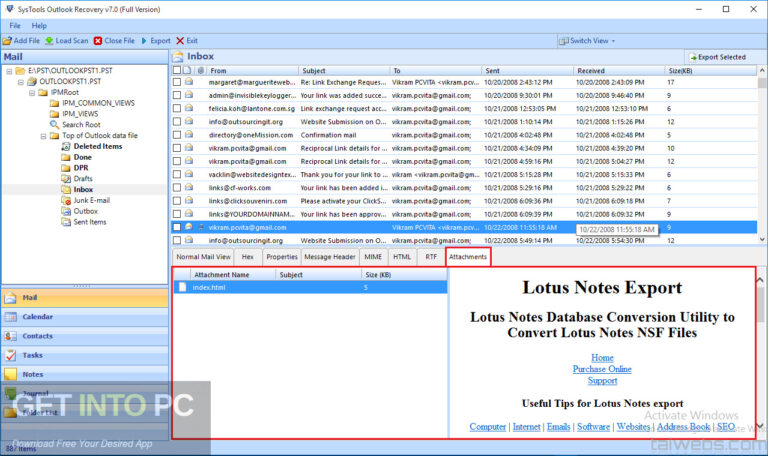The width and height of the screenshot is (768, 456).
Task: Click the index.html attachment file icon
Action: pos(182,287)
